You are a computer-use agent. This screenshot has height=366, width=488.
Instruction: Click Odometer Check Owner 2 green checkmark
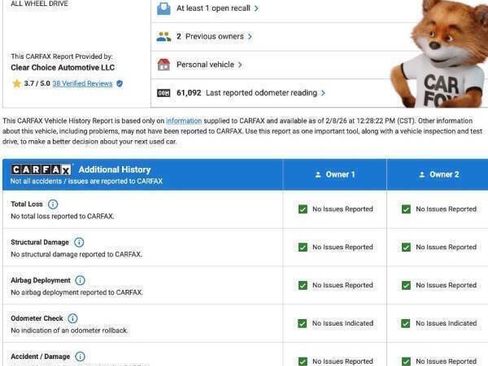tap(406, 323)
